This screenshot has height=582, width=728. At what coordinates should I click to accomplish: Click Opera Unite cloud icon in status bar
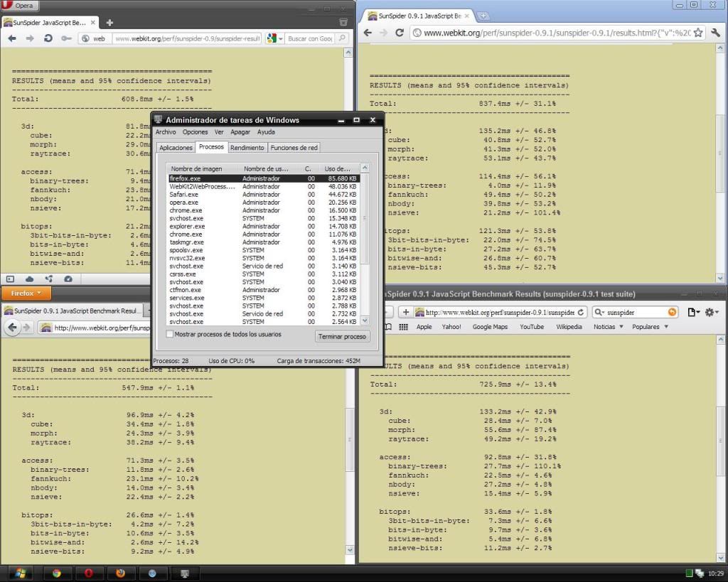(x=29, y=279)
